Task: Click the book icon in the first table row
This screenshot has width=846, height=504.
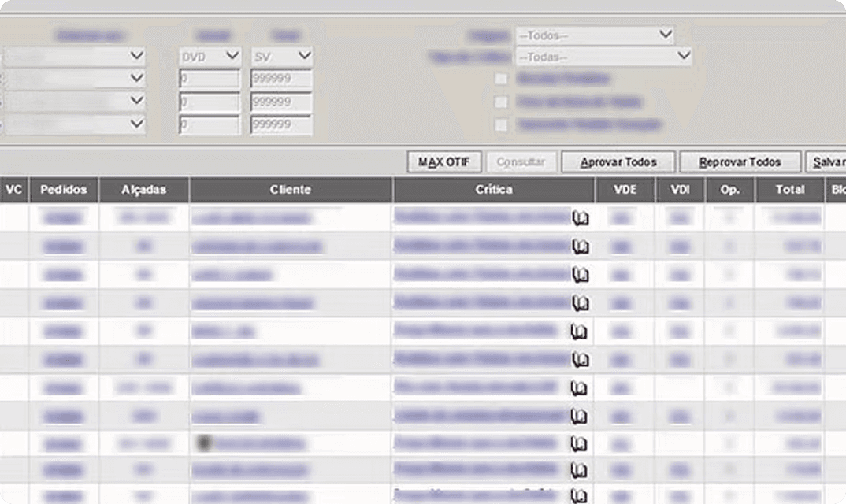Action: tap(581, 218)
